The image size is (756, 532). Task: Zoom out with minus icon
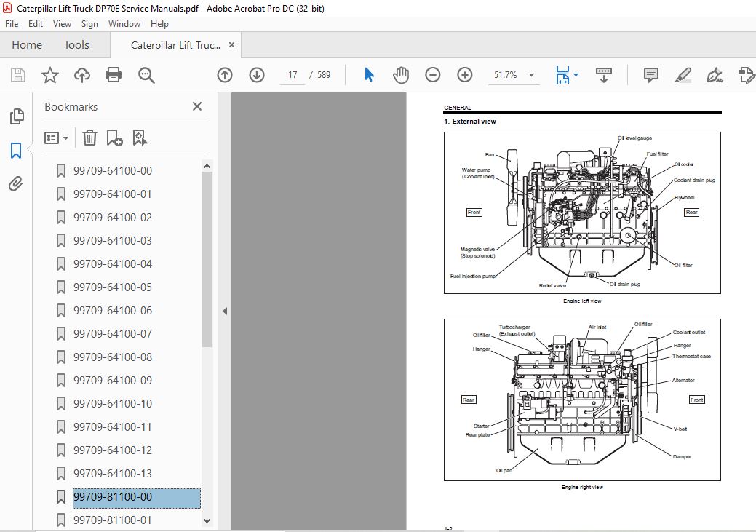coord(432,75)
